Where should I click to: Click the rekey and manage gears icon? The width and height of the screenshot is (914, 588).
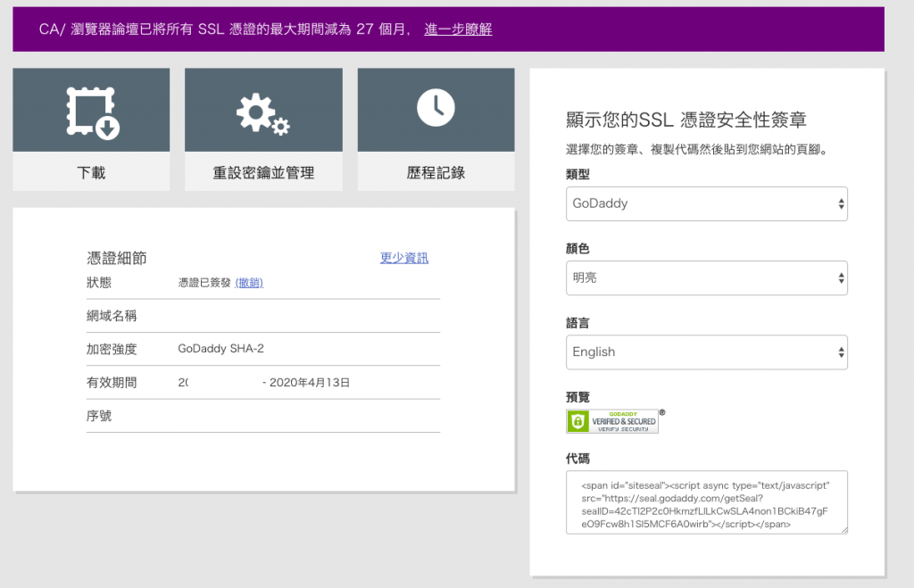coord(263,113)
